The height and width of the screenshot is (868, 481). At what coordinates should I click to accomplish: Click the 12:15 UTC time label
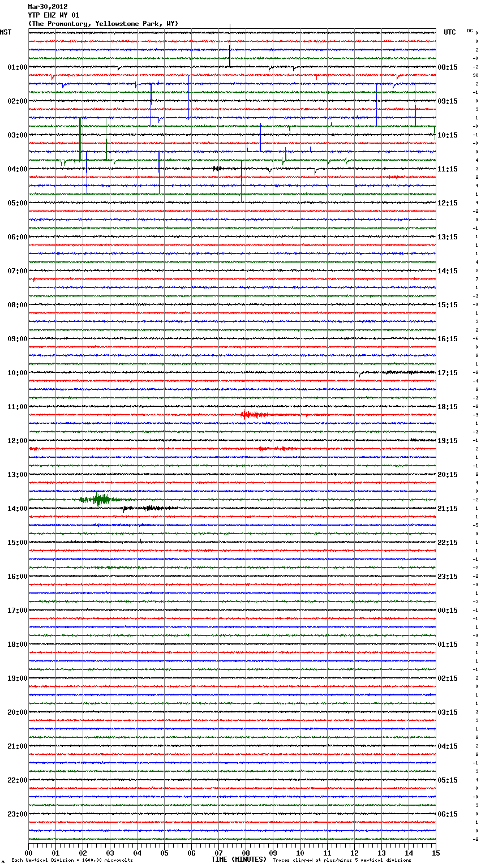tap(448, 203)
